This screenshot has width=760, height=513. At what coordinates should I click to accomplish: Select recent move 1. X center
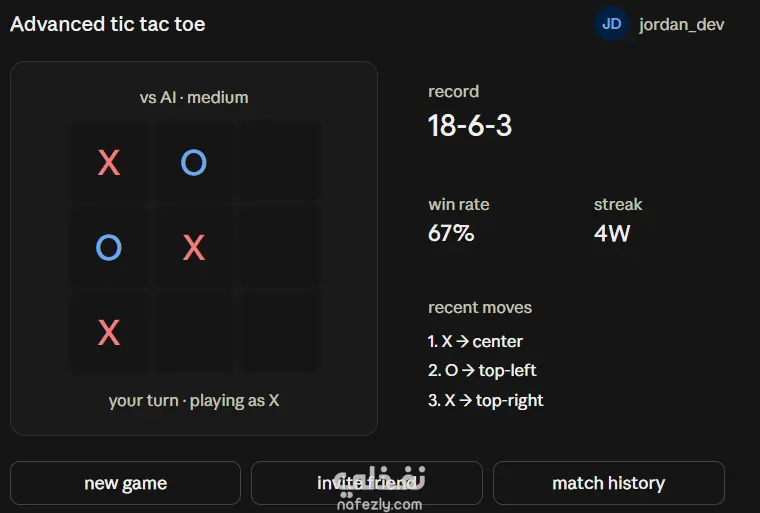coord(475,341)
